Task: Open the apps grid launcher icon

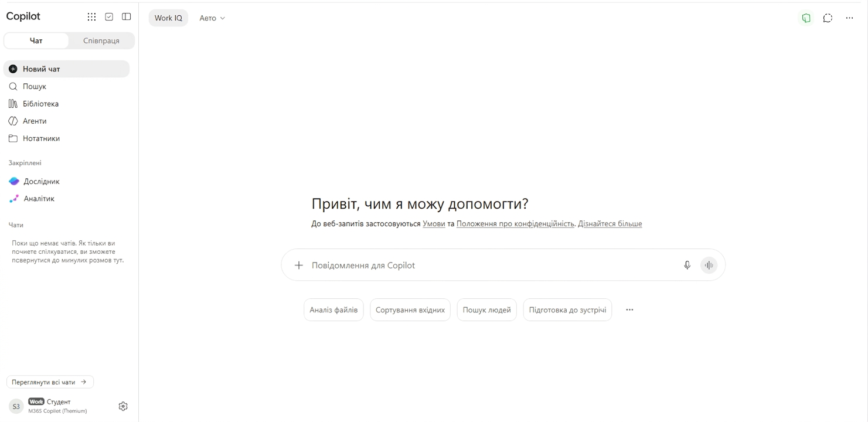Action: coord(91,17)
